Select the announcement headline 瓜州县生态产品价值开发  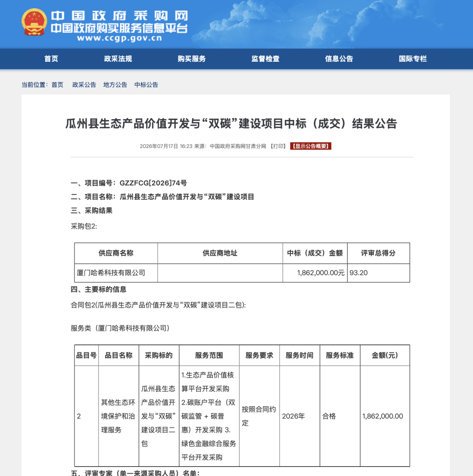(231, 123)
